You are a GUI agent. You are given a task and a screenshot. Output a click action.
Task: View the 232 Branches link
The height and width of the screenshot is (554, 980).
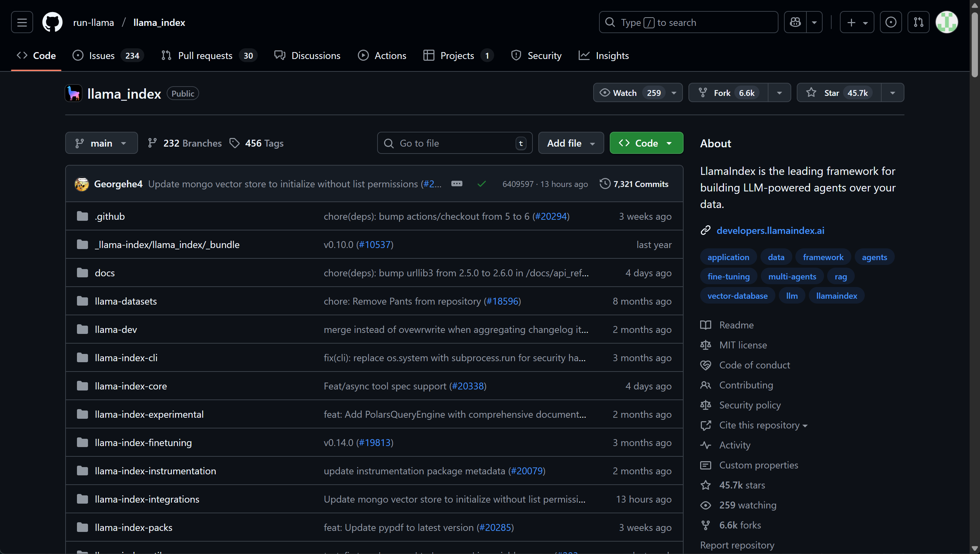point(185,143)
